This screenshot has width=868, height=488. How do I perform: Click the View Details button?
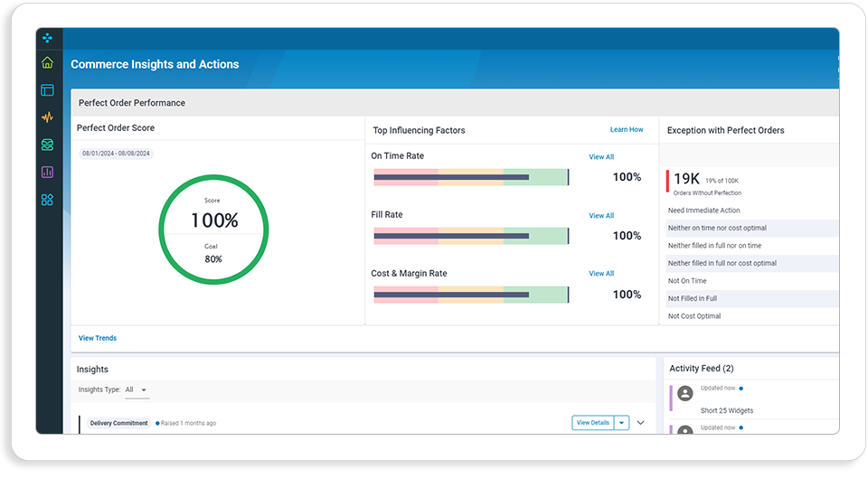tap(593, 423)
